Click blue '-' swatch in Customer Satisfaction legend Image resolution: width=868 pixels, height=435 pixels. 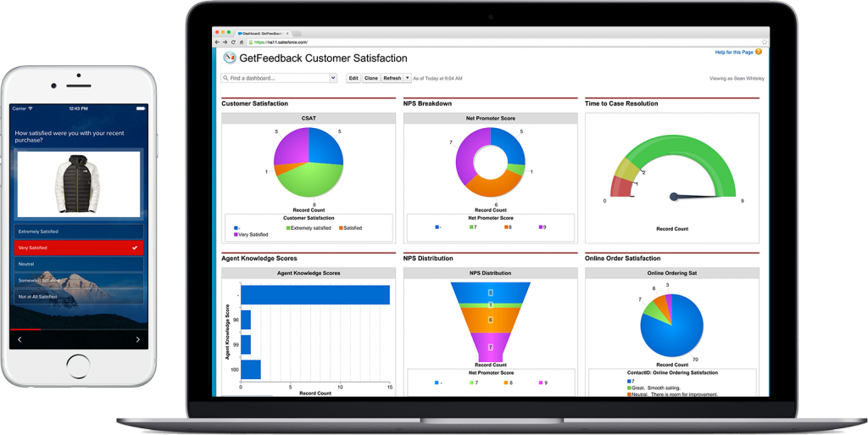pyautogui.click(x=236, y=227)
